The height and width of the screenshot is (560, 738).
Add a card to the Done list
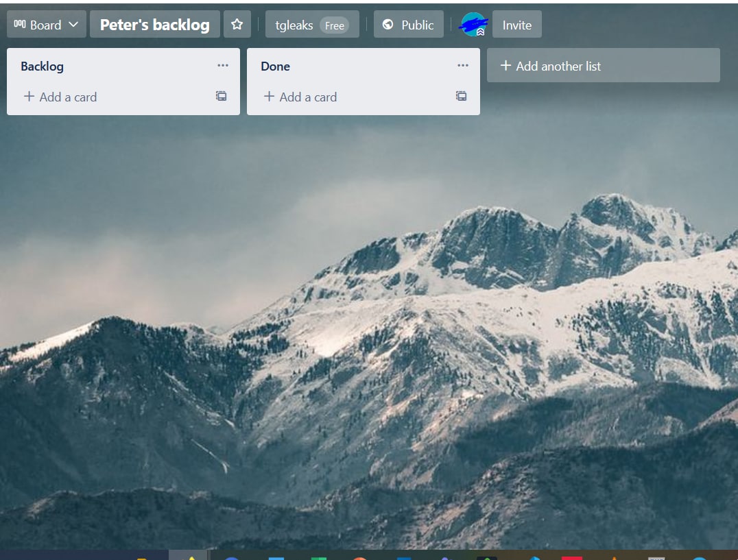pos(300,97)
